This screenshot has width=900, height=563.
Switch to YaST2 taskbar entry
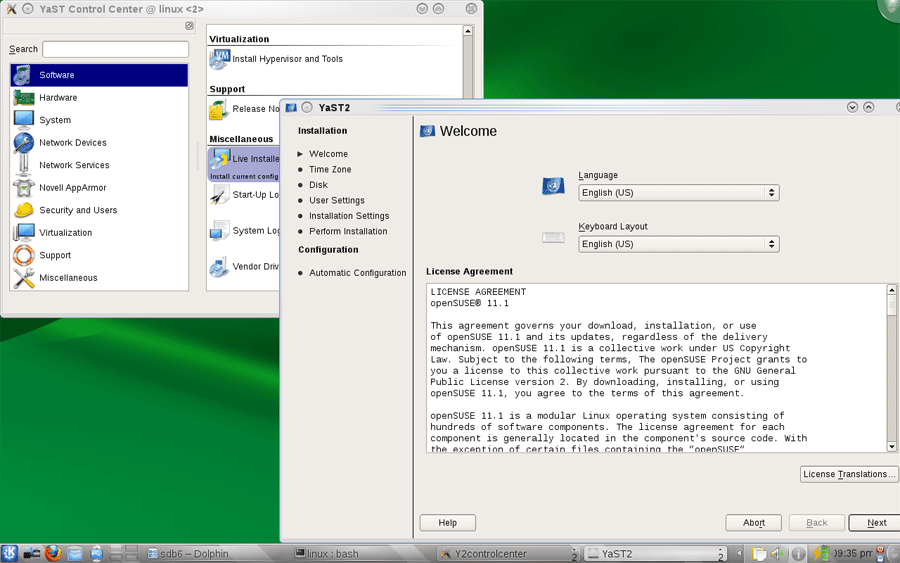click(x=655, y=554)
